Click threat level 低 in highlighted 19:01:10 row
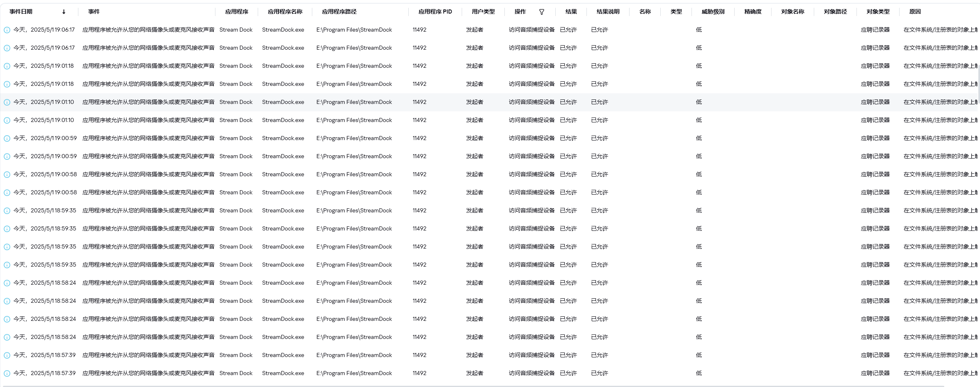 pyautogui.click(x=699, y=102)
